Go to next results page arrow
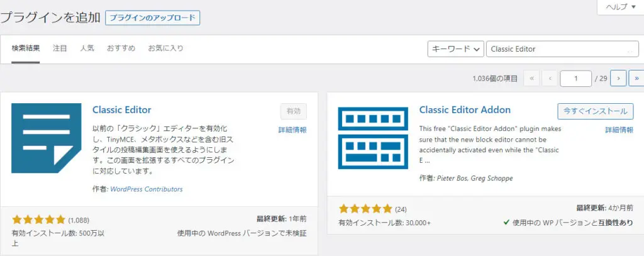Screen dimensions: 644x256 619,79
